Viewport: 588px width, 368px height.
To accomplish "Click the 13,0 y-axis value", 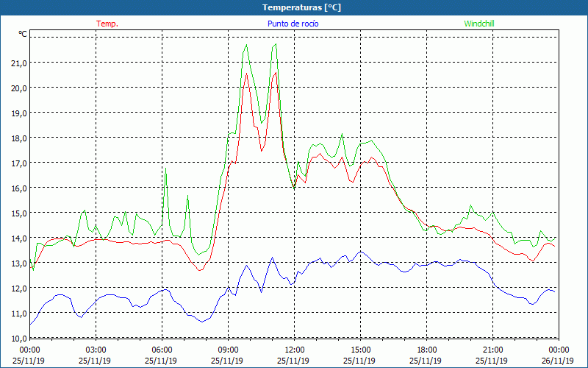I will (19, 263).
